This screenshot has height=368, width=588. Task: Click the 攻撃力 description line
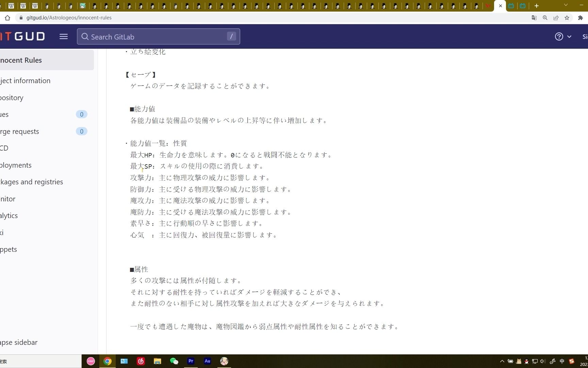(x=200, y=178)
